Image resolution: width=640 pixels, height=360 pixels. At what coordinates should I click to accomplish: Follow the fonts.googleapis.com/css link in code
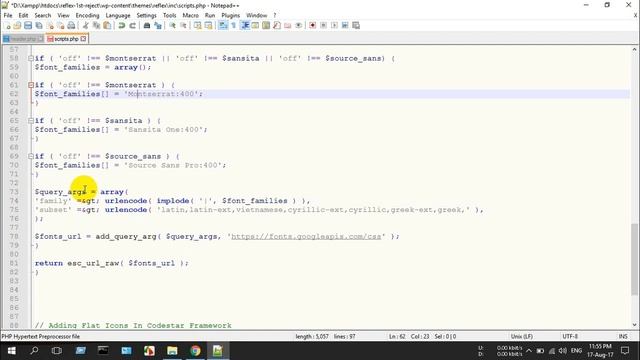[x=306, y=236]
